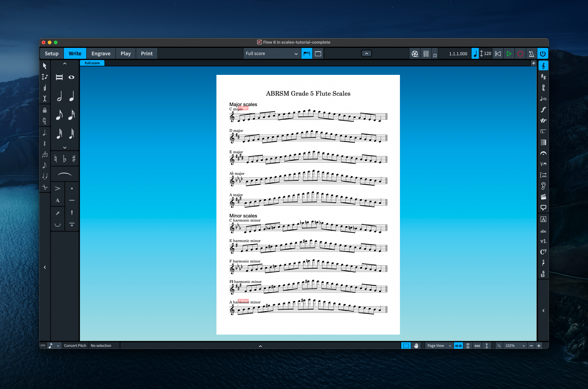Toggle Chords input mode
Screen dimensions: 588x389
[45, 88]
